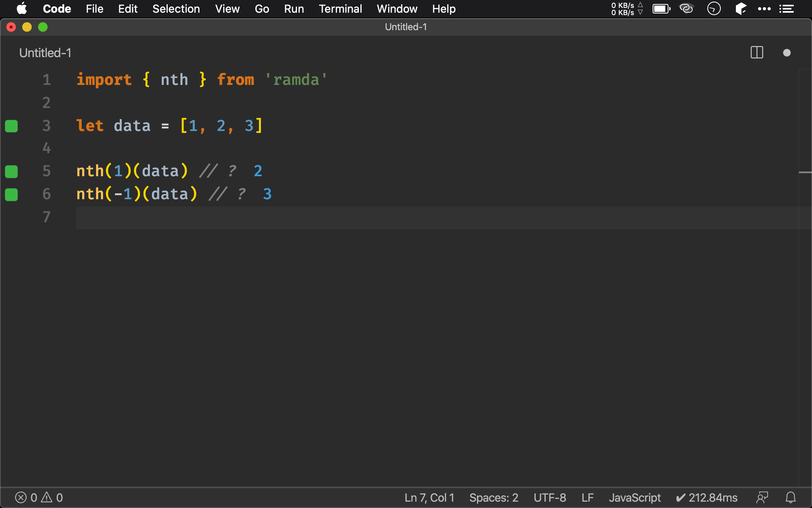Click the let keyword on line 3

pos(90,126)
